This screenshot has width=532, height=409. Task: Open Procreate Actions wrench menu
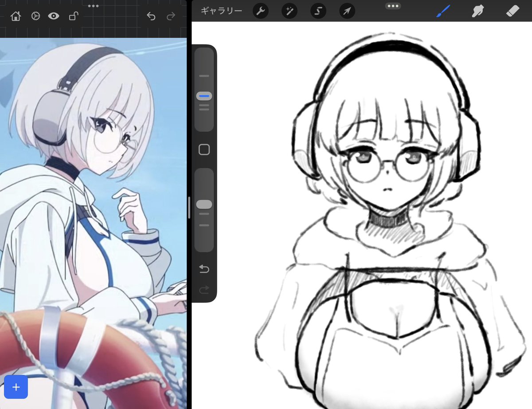click(x=261, y=11)
